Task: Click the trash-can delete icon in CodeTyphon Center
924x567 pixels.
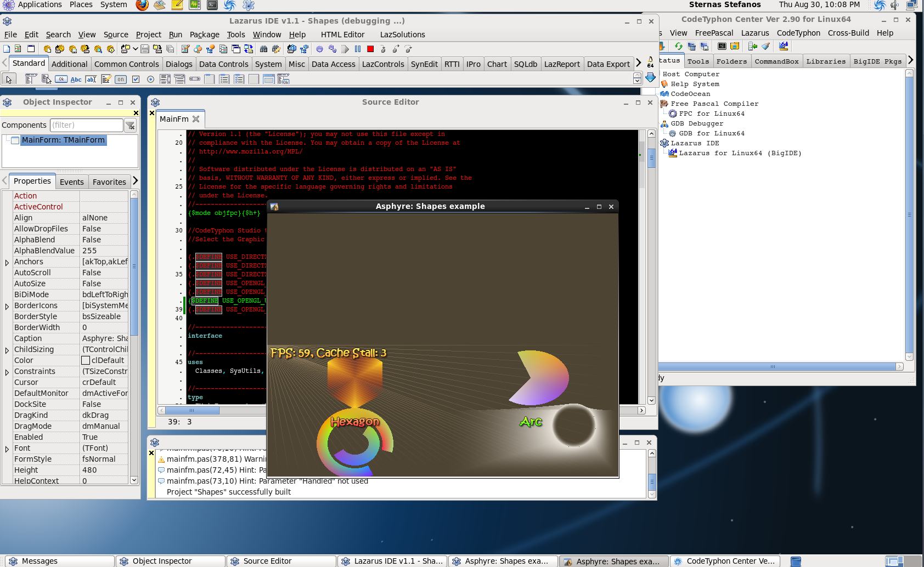Action: [x=691, y=46]
